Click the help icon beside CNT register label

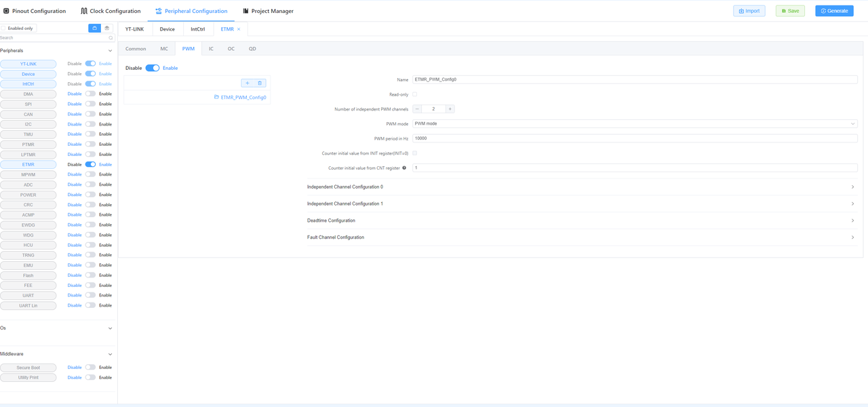pos(404,168)
